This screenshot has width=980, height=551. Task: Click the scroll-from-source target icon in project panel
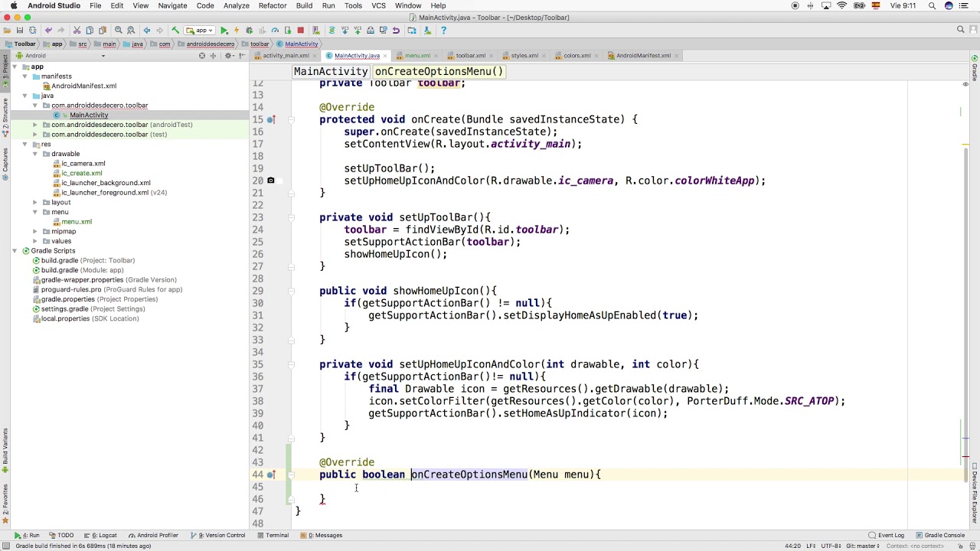point(202,56)
